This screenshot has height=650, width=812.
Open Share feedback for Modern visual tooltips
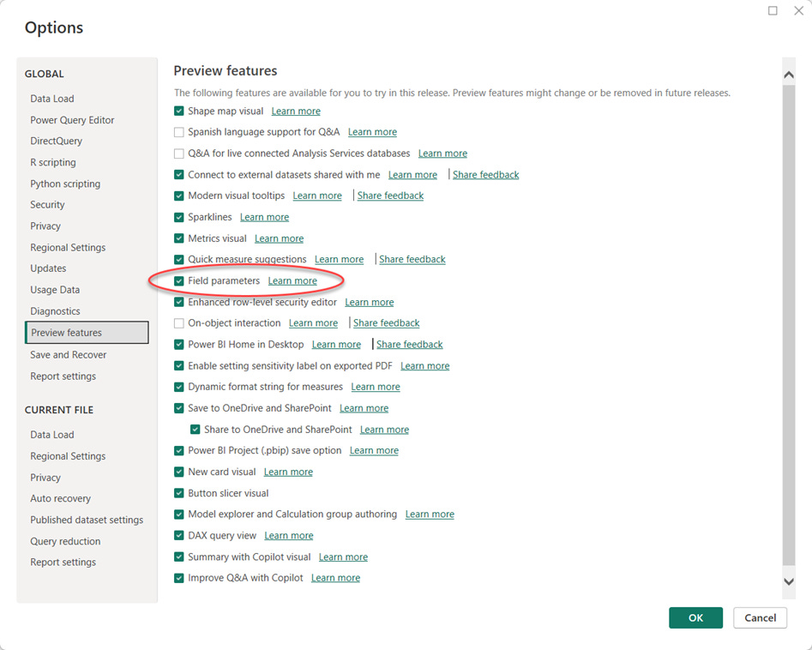390,196
